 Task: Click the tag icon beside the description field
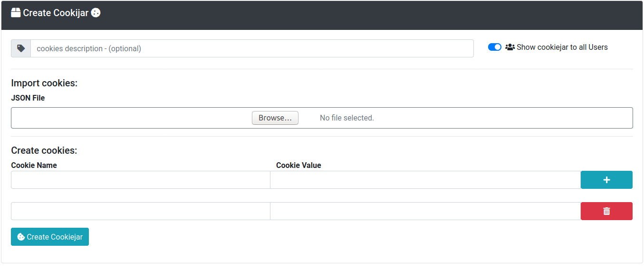[x=21, y=48]
